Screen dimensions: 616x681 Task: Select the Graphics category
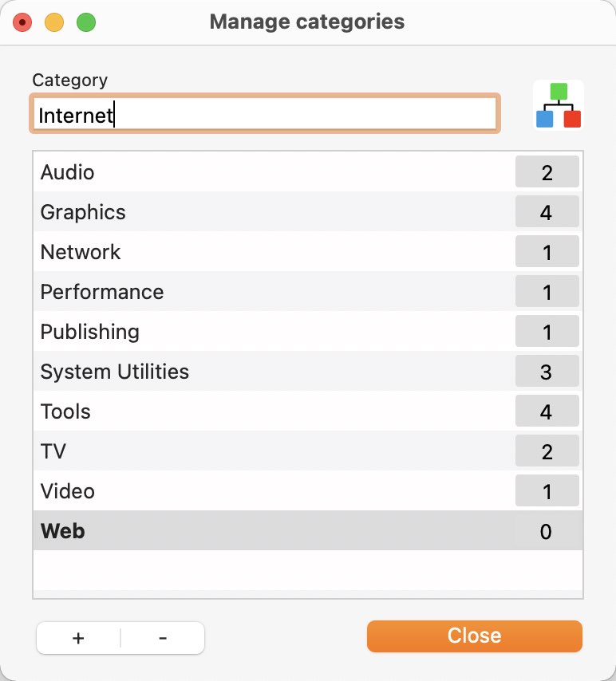308,212
